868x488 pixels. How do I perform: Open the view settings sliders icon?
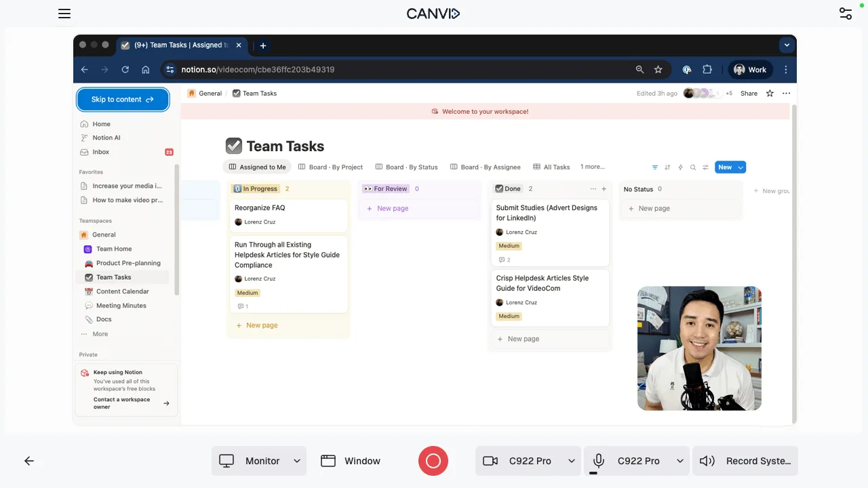pos(706,167)
